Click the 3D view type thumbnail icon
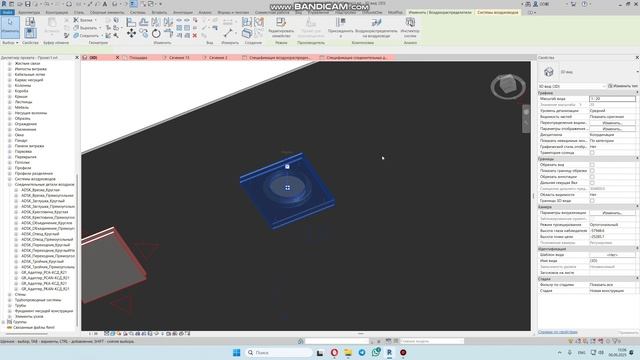This screenshot has height=360, width=640. point(549,72)
